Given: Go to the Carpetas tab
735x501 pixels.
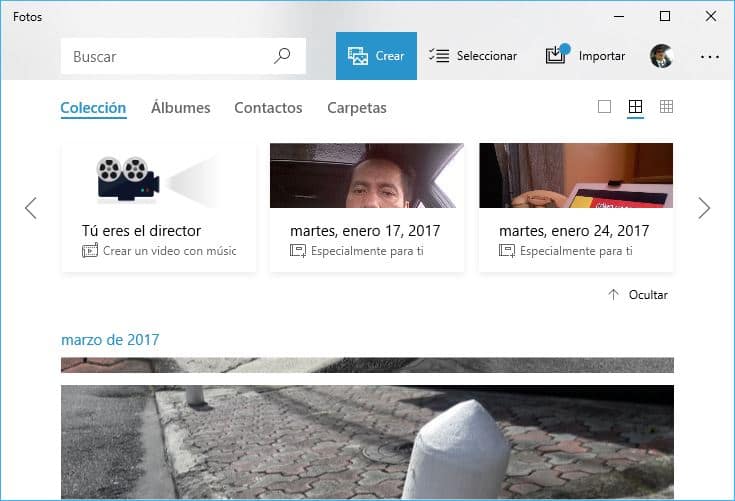Looking at the screenshot, I should click(x=356, y=108).
